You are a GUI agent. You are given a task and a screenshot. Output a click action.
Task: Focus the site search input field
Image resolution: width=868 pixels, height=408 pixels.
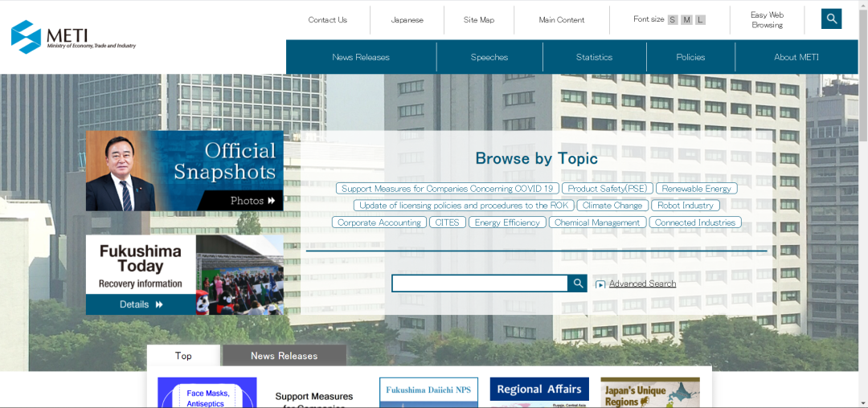pyautogui.click(x=479, y=284)
